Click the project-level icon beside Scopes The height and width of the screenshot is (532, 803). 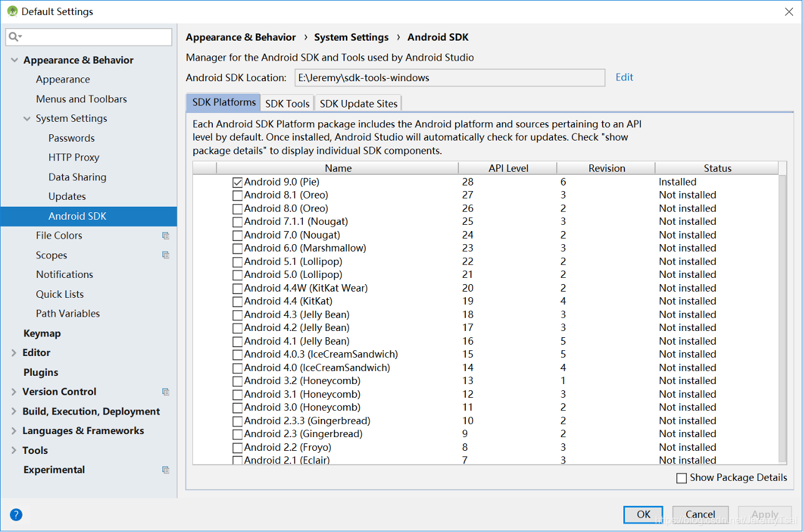click(165, 255)
